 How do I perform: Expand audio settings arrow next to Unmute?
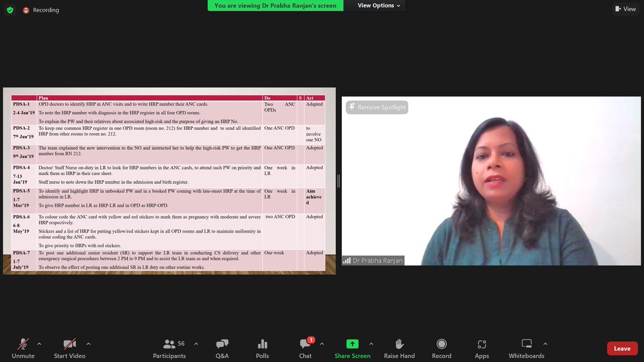point(39,344)
